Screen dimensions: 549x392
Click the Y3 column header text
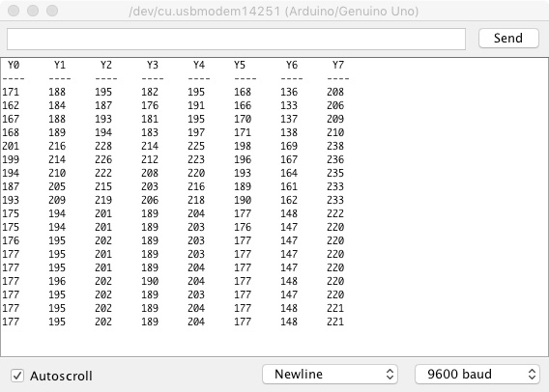(153, 65)
